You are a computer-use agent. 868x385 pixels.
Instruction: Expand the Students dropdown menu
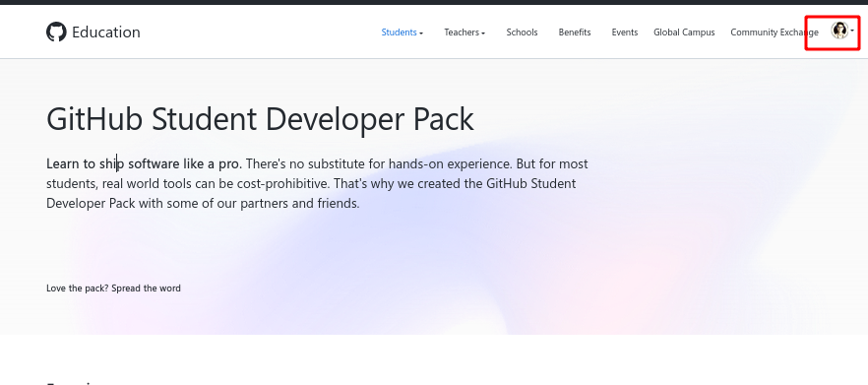tap(402, 32)
